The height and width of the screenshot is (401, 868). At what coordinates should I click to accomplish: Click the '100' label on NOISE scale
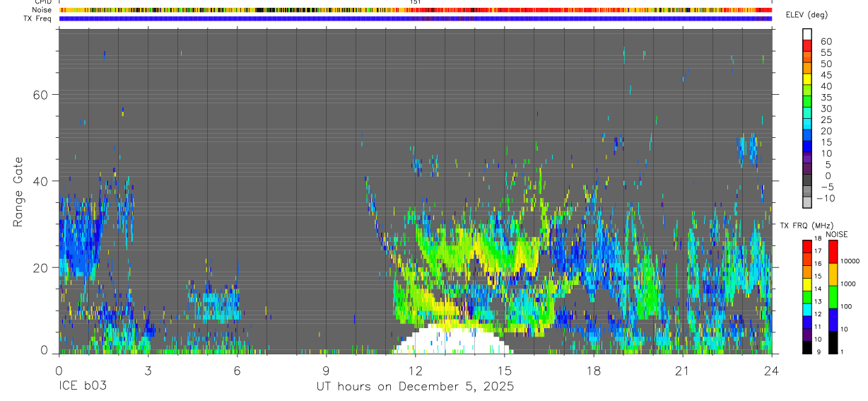tap(846, 306)
